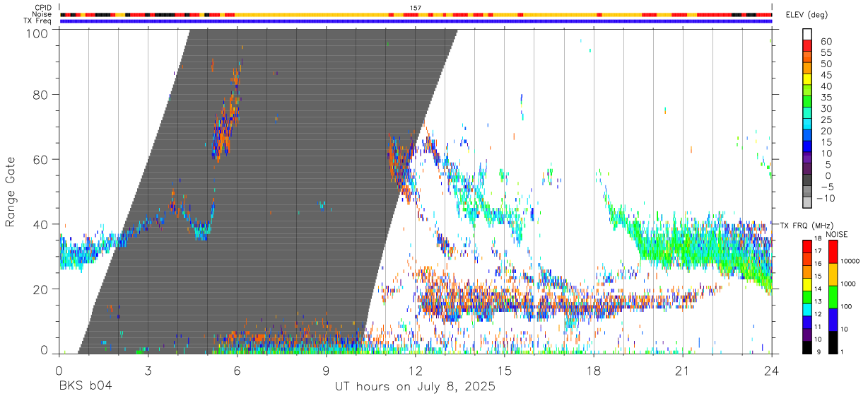The width and height of the screenshot is (868, 401).
Task: Click the yellow 40–45 segment of the ELEV colorbar
Action: tap(807, 81)
